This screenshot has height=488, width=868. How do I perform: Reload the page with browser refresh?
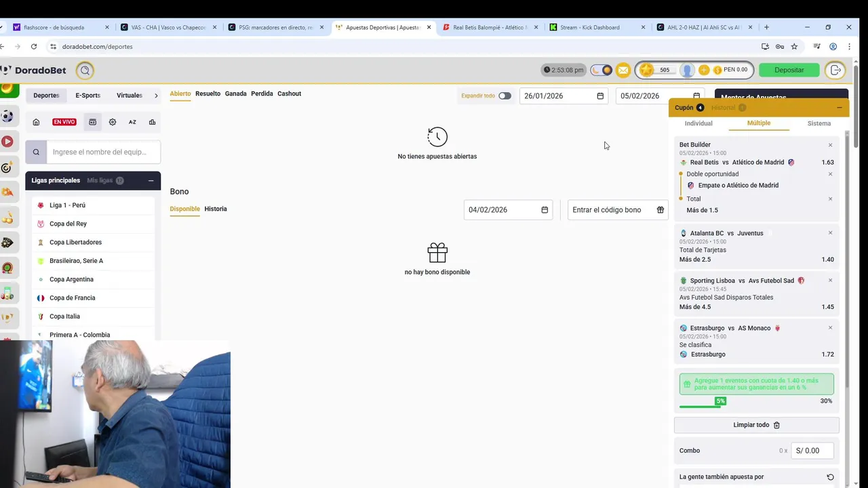click(x=34, y=47)
